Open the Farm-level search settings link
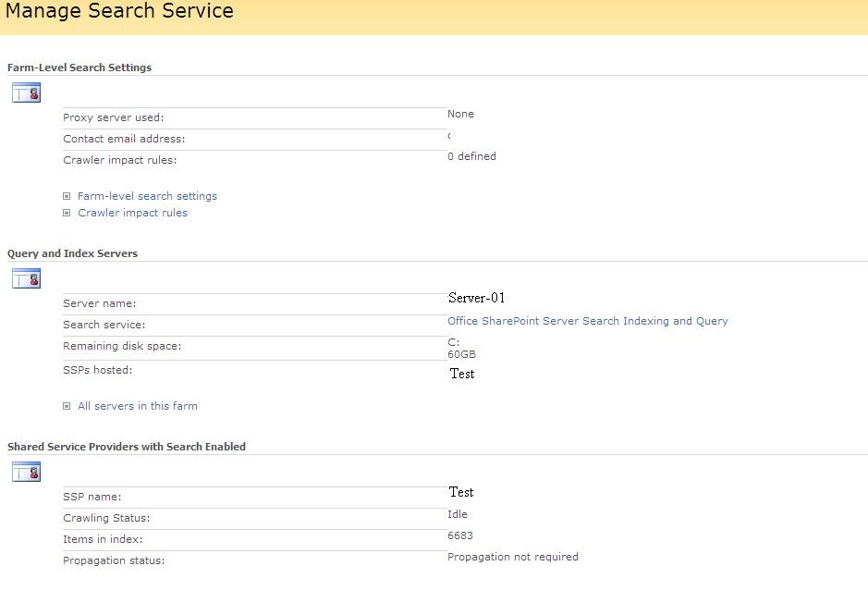This screenshot has height=603, width=868. [147, 196]
